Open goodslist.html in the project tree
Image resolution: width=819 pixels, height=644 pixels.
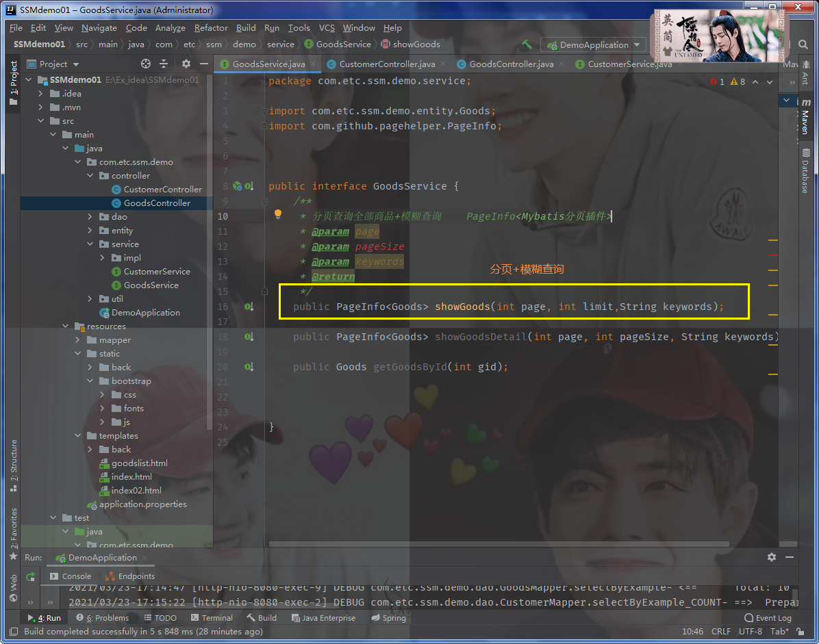(x=139, y=463)
